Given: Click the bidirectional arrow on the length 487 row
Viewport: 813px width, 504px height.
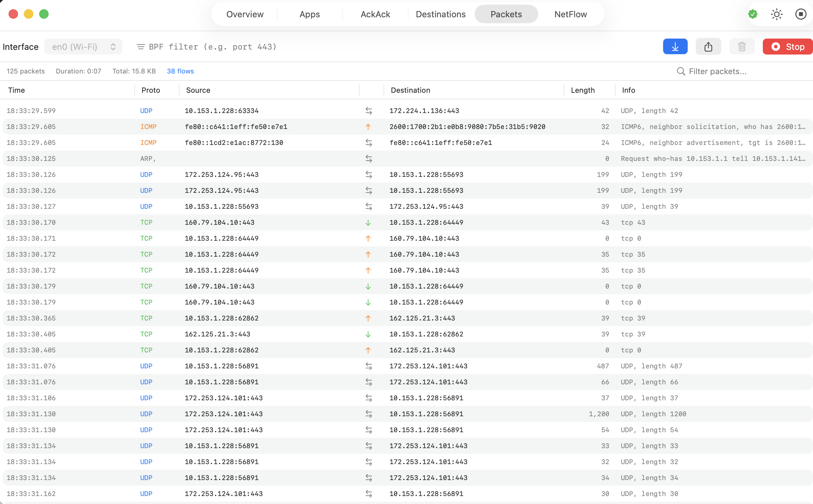Looking at the screenshot, I should pyautogui.click(x=369, y=366).
